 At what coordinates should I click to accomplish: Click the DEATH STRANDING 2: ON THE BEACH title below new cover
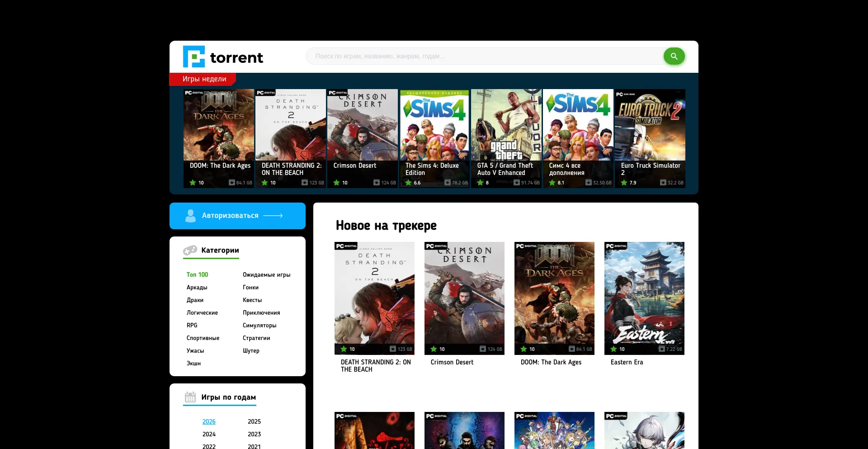point(376,366)
